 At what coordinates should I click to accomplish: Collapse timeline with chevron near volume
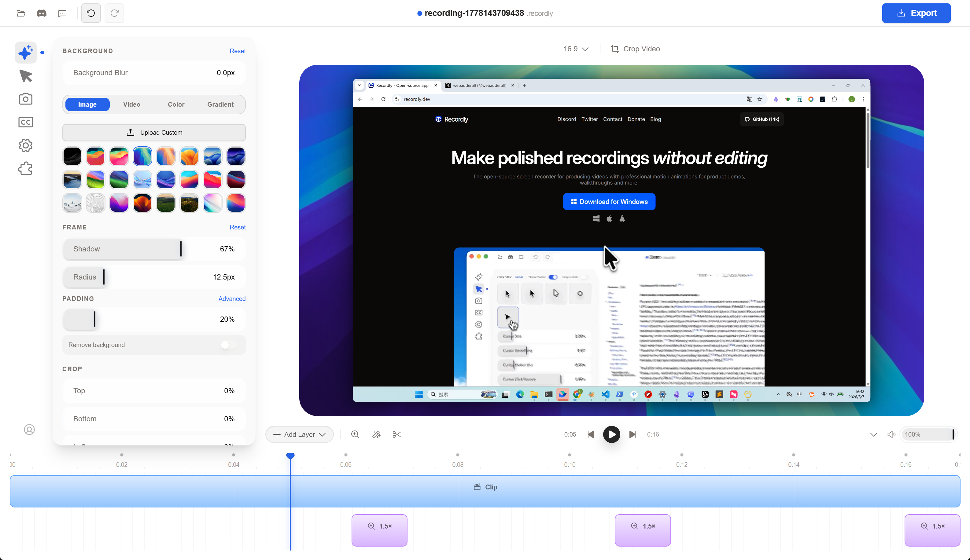coord(873,434)
